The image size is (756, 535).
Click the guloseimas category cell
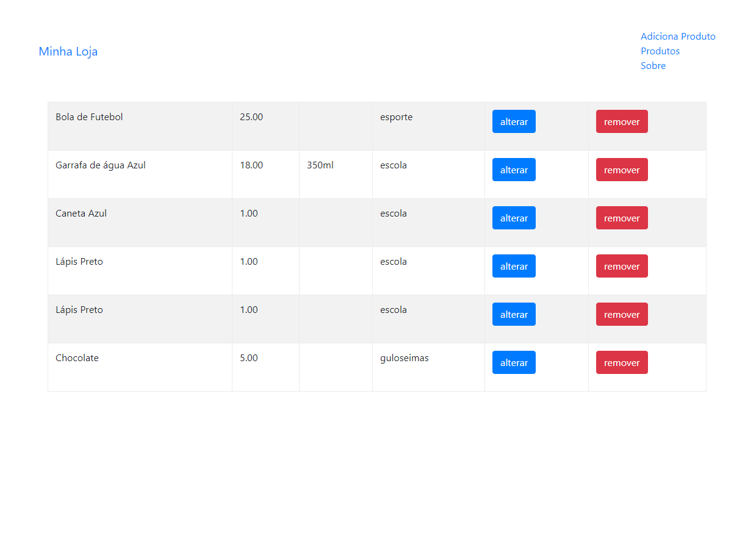428,367
